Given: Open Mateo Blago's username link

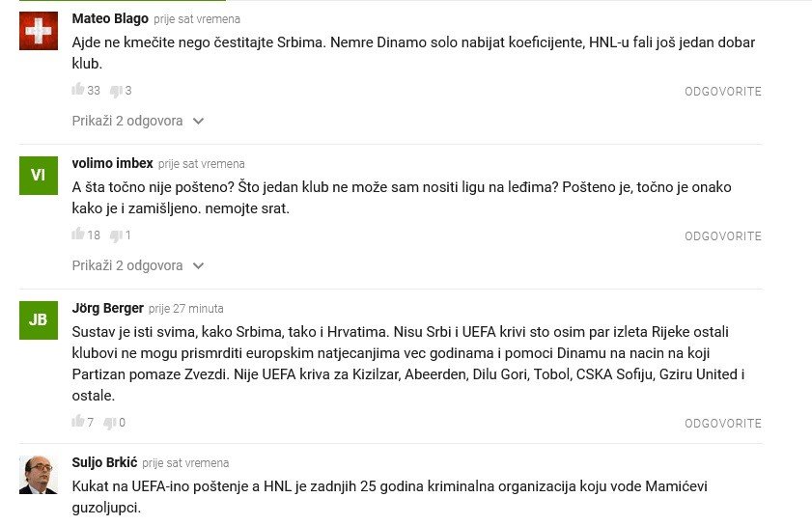Looking at the screenshot, I should point(110,18).
